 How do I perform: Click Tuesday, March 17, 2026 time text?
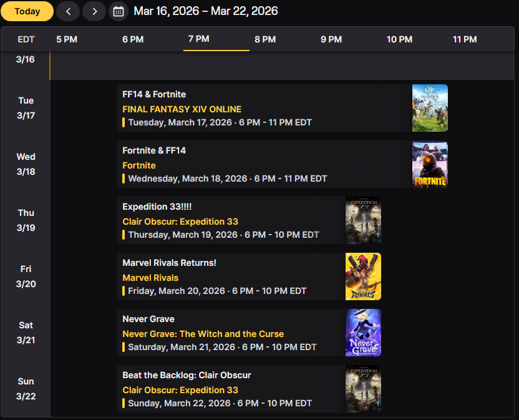pos(220,122)
